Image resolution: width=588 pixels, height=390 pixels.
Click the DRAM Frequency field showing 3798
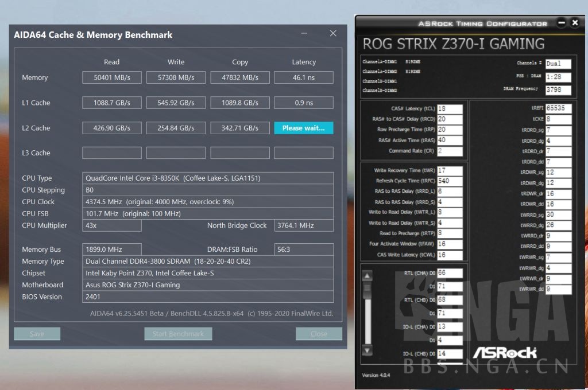558,90
